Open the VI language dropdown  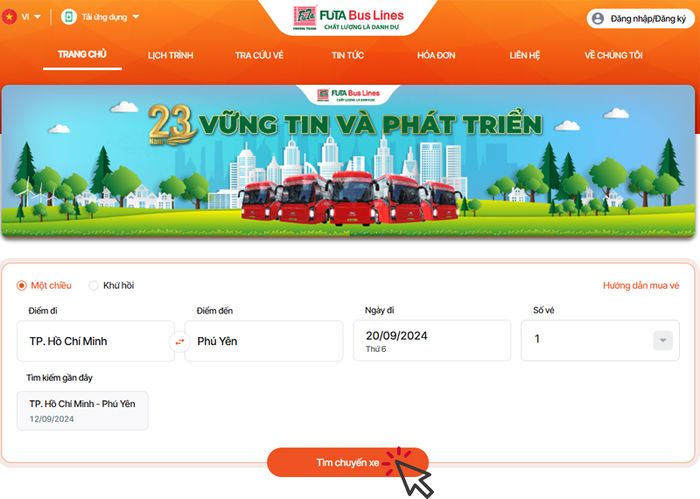click(x=31, y=17)
